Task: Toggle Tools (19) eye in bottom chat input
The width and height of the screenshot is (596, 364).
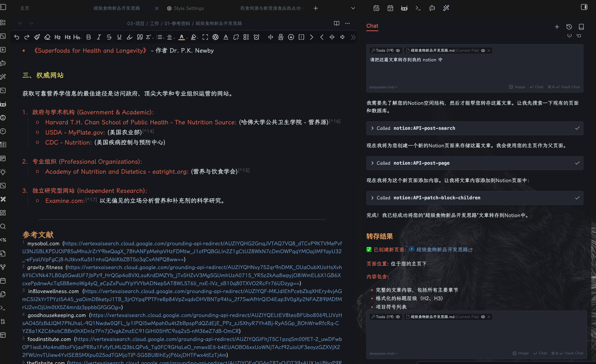Action: pos(398,317)
